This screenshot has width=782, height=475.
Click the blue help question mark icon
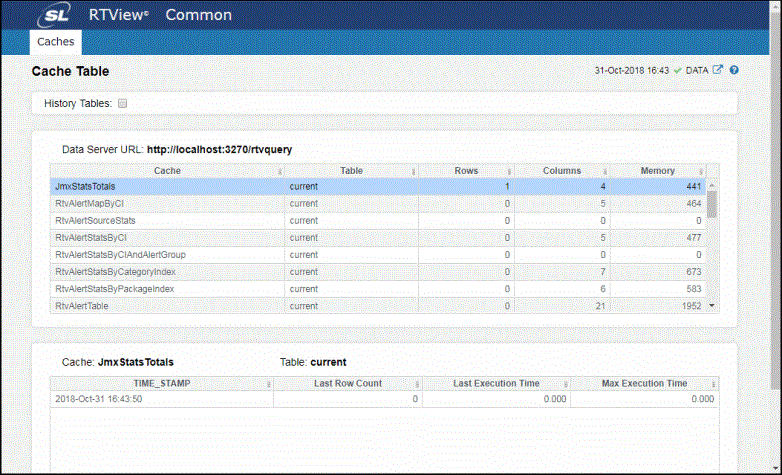coord(734,71)
